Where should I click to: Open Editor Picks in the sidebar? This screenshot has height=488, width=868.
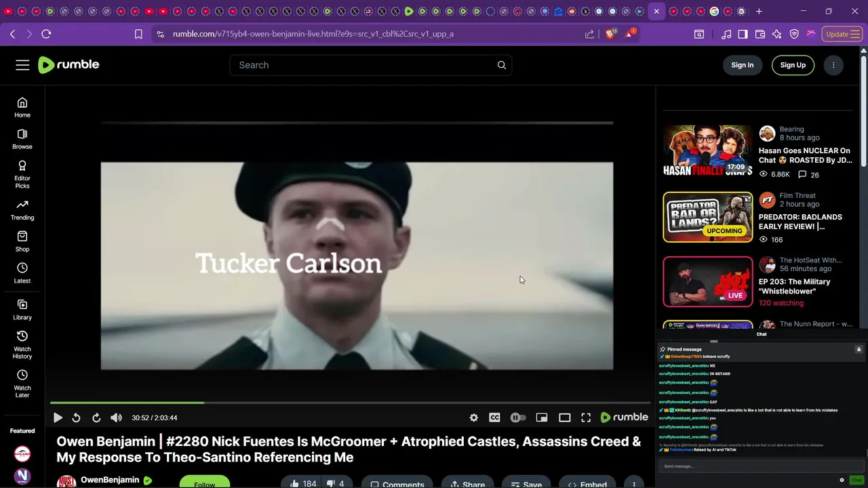click(x=22, y=174)
